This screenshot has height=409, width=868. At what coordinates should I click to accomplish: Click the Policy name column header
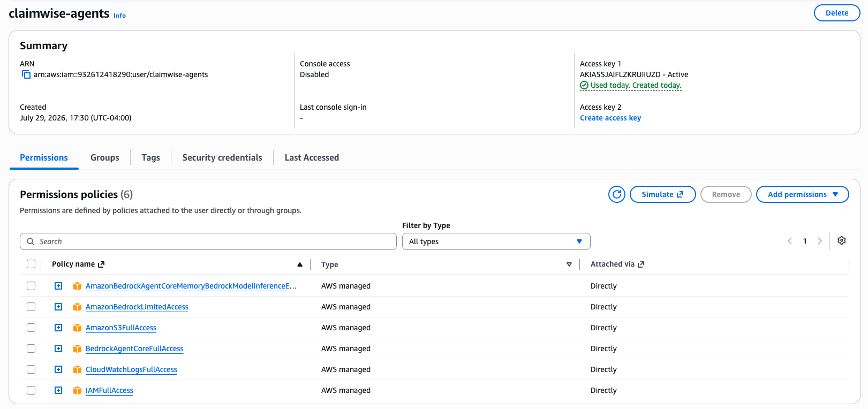(x=73, y=264)
